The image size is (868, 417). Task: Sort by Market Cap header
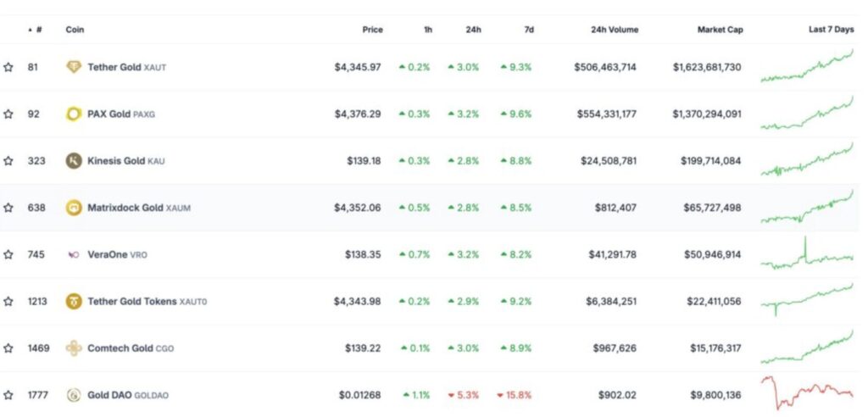coord(721,30)
